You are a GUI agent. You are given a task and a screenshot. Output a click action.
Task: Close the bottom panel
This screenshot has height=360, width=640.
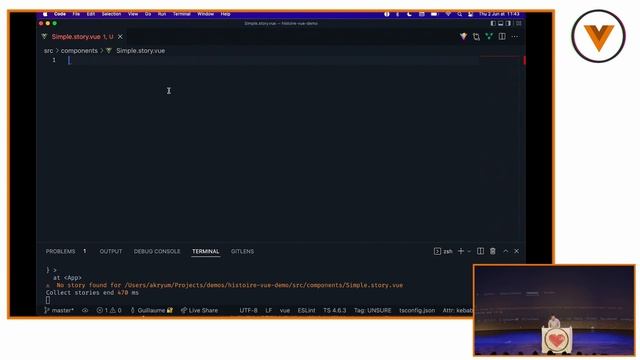pyautogui.click(x=517, y=251)
